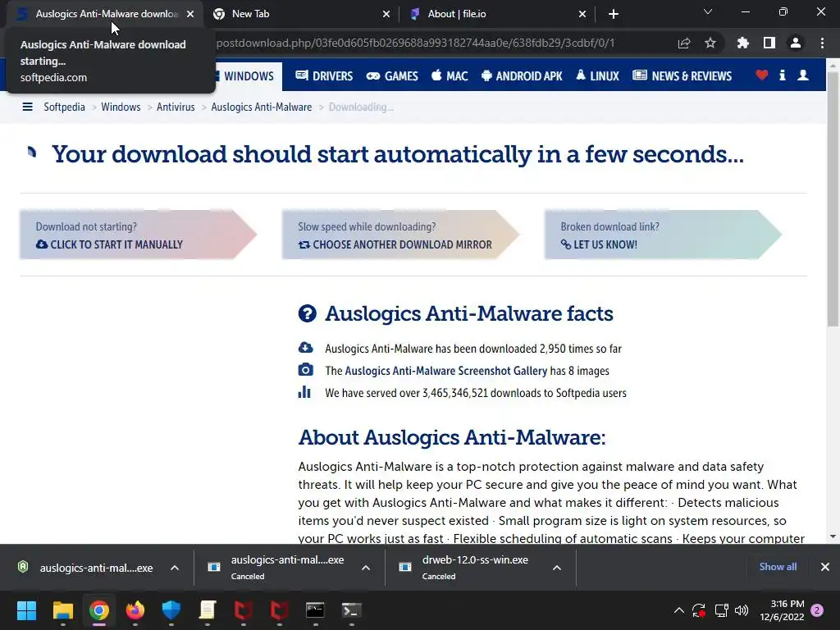Choose another download mirror
The height and width of the screenshot is (630, 840).
400,235
